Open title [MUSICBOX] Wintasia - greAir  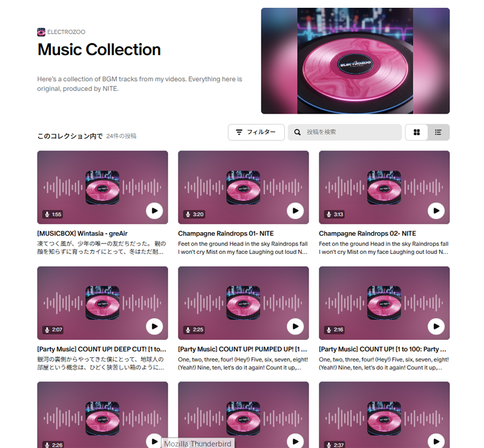tap(82, 233)
